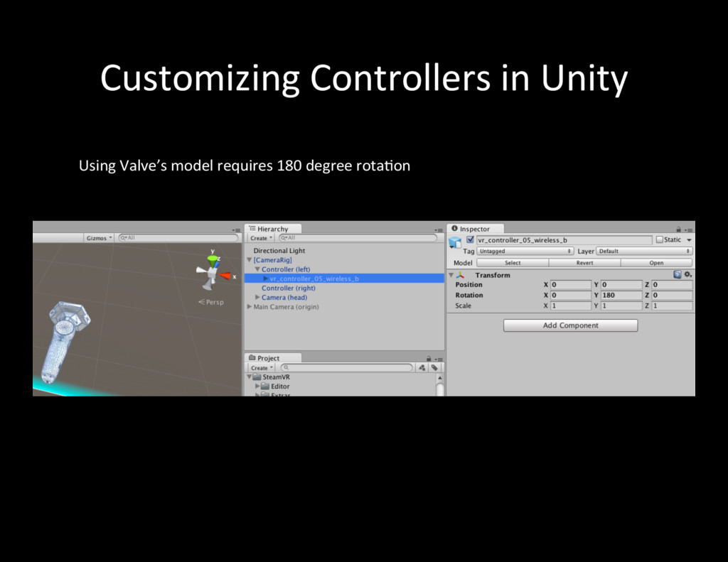
Task: Collapse the SteamVR folder arrow
Action: point(250,377)
